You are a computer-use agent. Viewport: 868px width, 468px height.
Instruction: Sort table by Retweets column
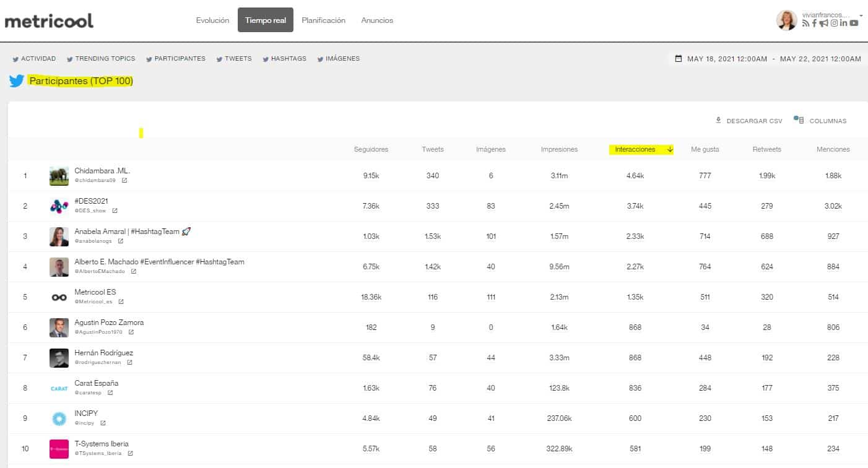[767, 149]
